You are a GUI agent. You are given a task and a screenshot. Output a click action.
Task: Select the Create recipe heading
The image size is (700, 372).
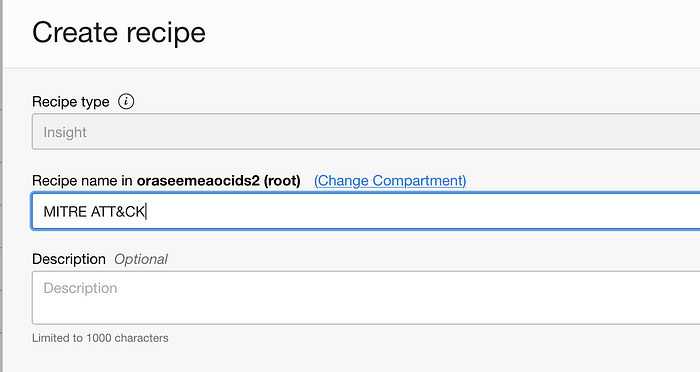[119, 33]
